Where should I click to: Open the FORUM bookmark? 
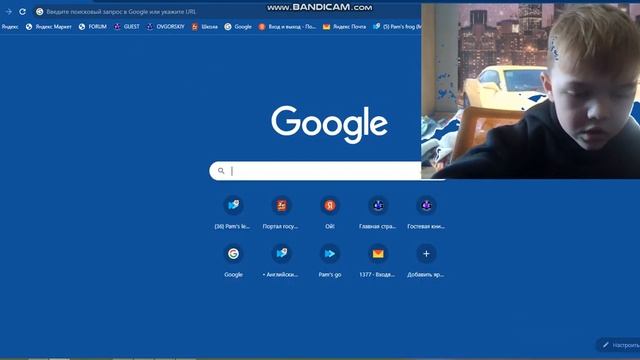click(x=93, y=27)
